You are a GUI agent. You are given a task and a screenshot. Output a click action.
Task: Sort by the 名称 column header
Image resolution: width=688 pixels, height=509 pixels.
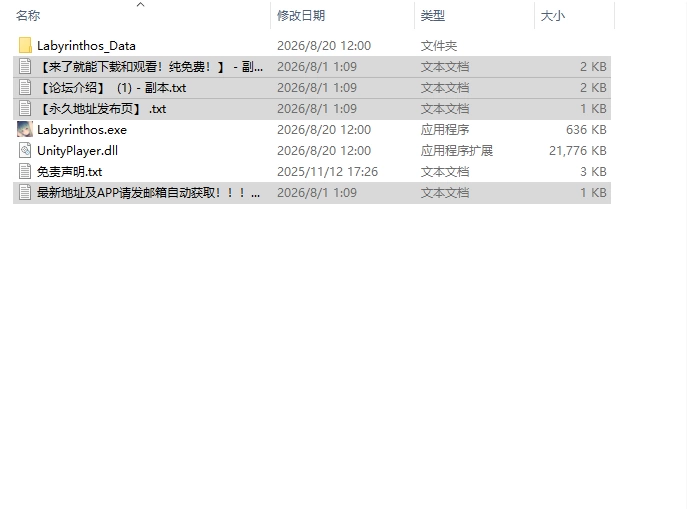(x=28, y=16)
